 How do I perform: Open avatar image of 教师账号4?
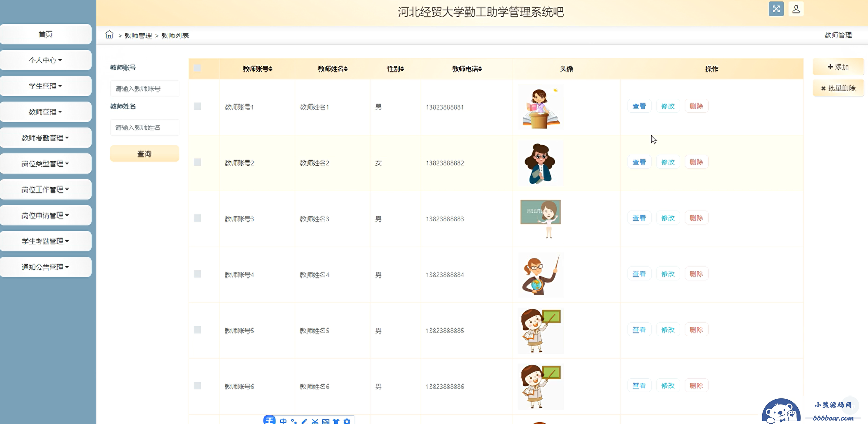(x=541, y=275)
